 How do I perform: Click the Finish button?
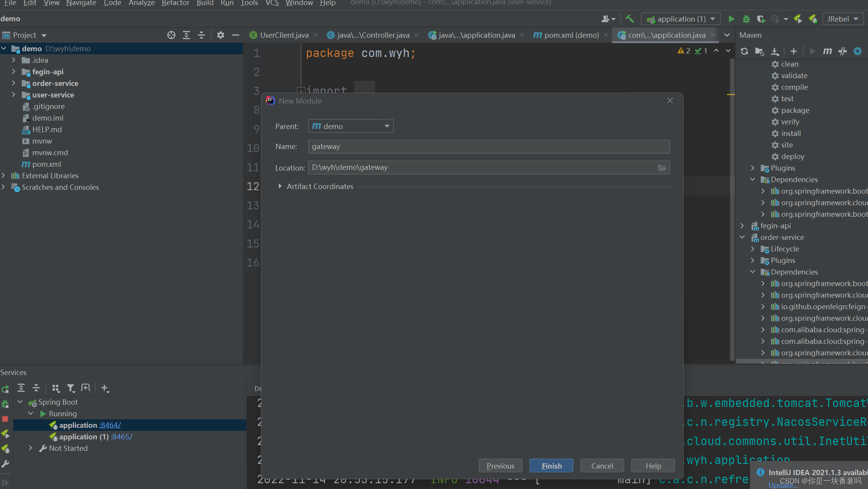[551, 466]
